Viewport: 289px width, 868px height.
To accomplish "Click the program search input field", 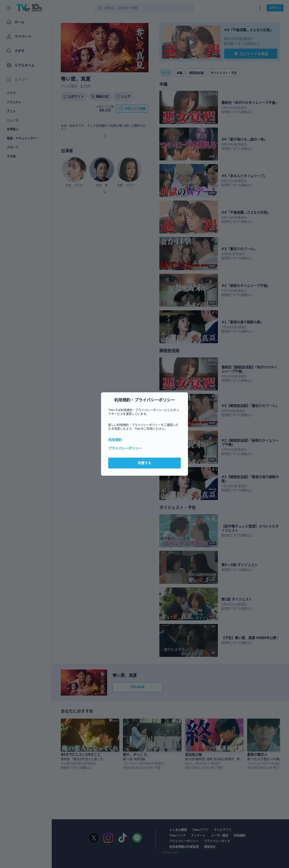I will [145, 8].
